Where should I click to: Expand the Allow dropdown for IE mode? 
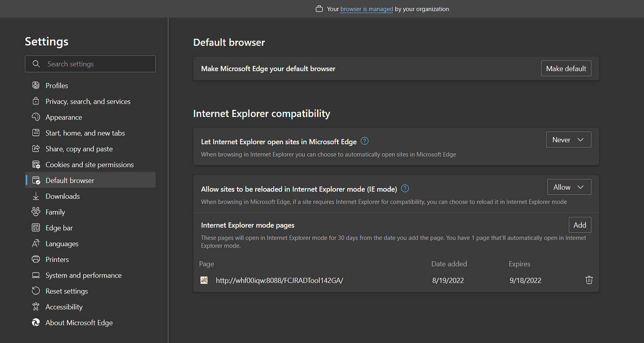[x=569, y=187]
